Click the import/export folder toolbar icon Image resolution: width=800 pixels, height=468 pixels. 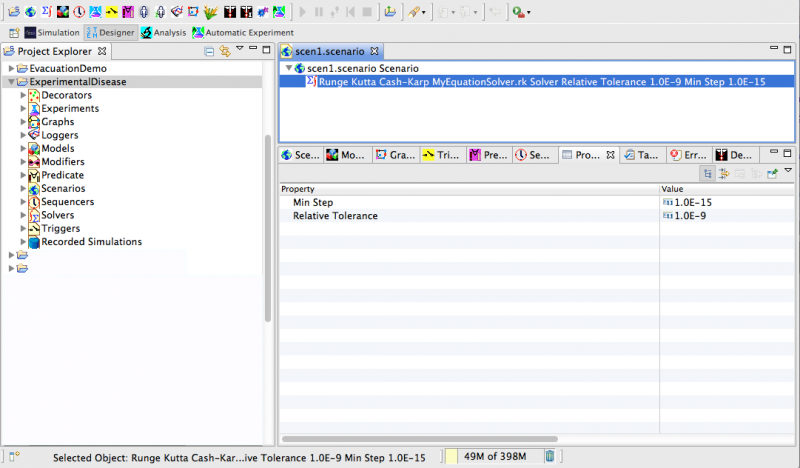tap(390, 11)
